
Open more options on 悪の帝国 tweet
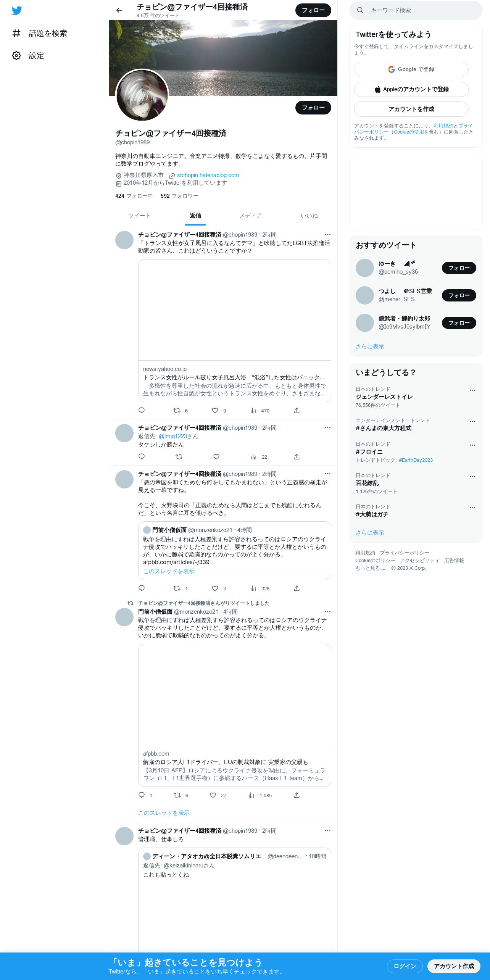click(x=327, y=474)
